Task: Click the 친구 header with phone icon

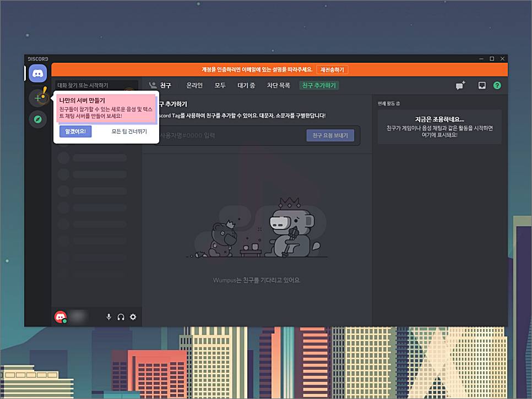Action: click(160, 85)
